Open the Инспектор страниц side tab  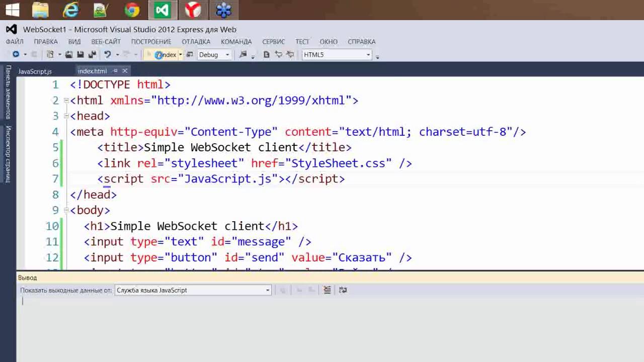click(8, 154)
